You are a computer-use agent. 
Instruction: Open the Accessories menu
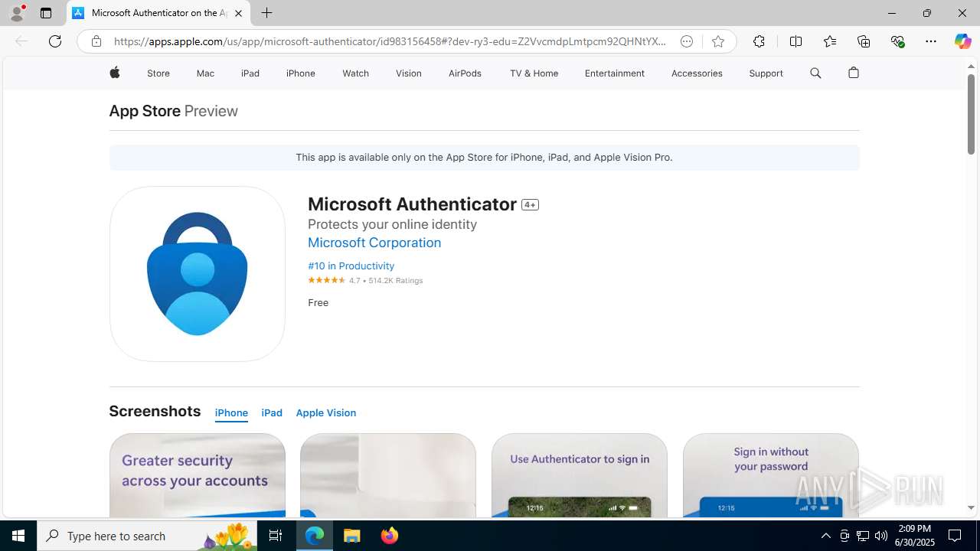[697, 73]
